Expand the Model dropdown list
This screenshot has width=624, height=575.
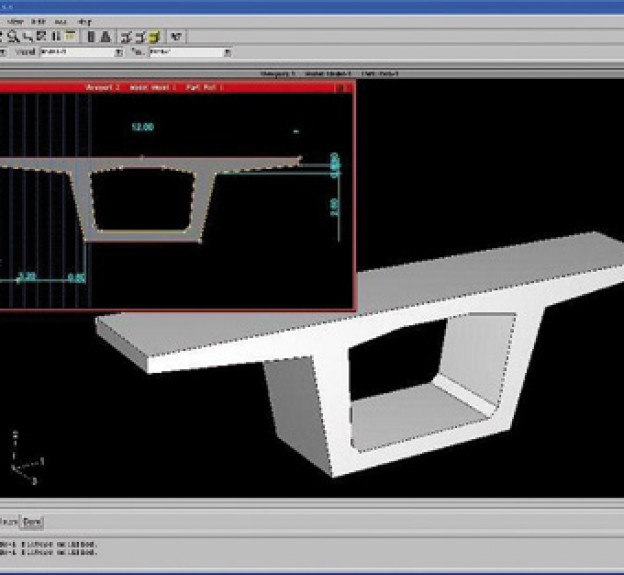pyautogui.click(x=118, y=52)
